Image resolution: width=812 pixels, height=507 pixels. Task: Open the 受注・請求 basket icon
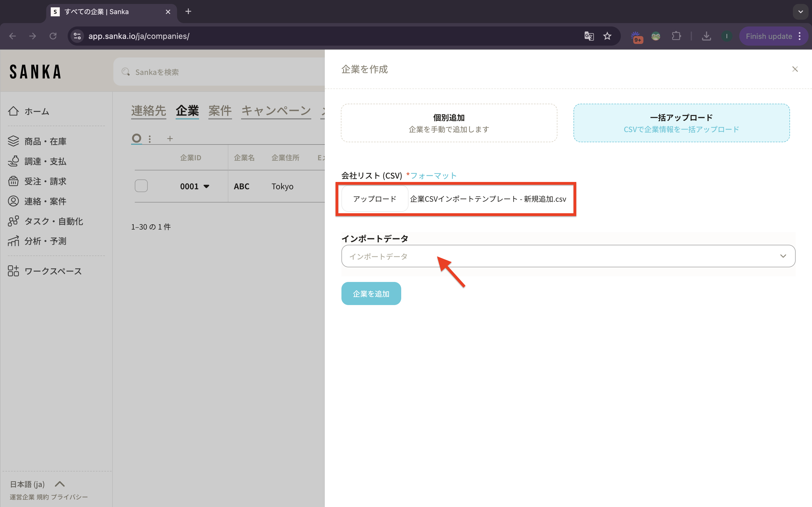tap(14, 181)
